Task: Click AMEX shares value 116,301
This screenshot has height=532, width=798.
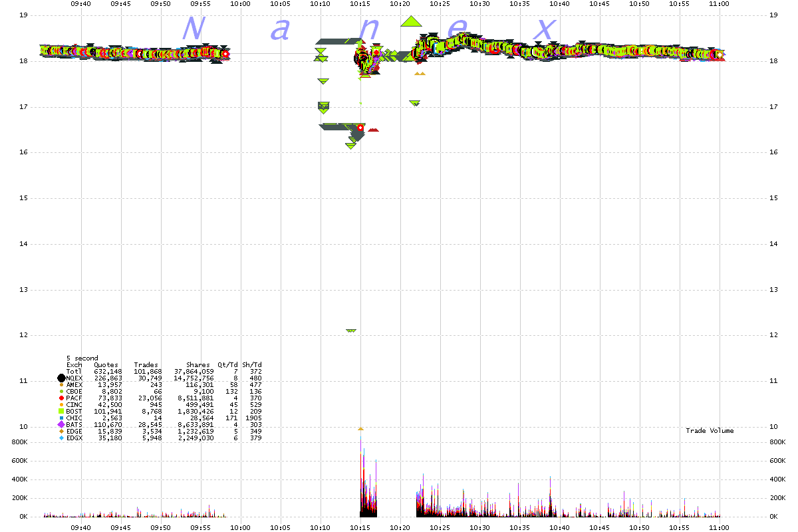Action: tap(200, 385)
